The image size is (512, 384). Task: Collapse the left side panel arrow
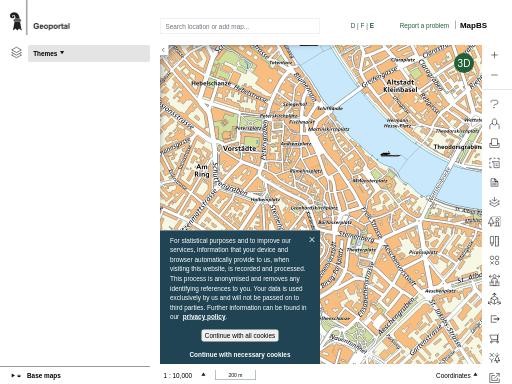(x=163, y=50)
